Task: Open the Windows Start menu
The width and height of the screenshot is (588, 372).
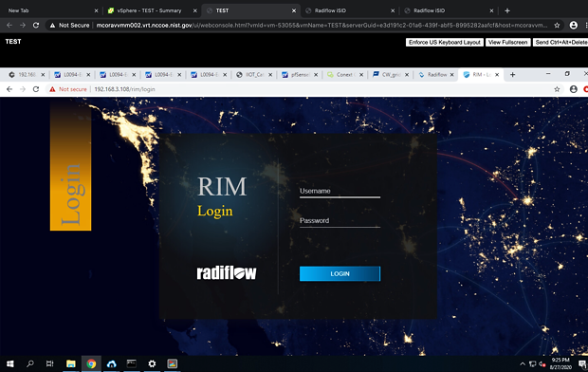Action: 10,363
